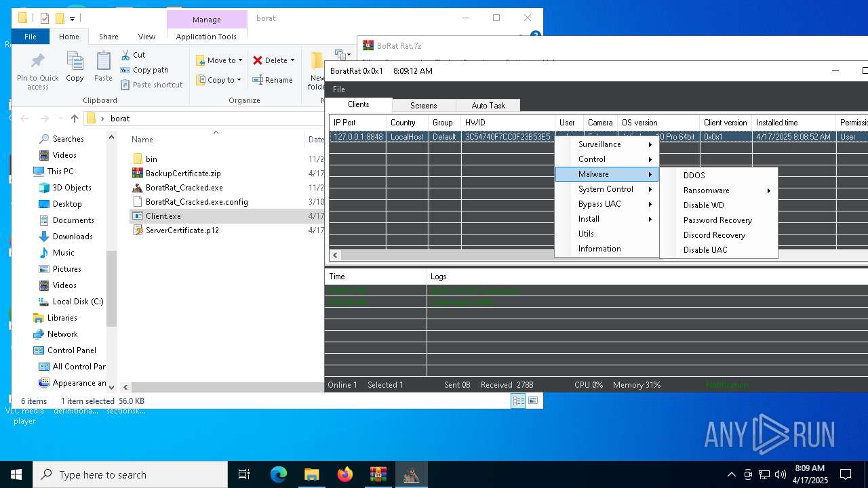Click Pin to Quick access icon
Viewport: 868px width, 488px height.
(38, 61)
